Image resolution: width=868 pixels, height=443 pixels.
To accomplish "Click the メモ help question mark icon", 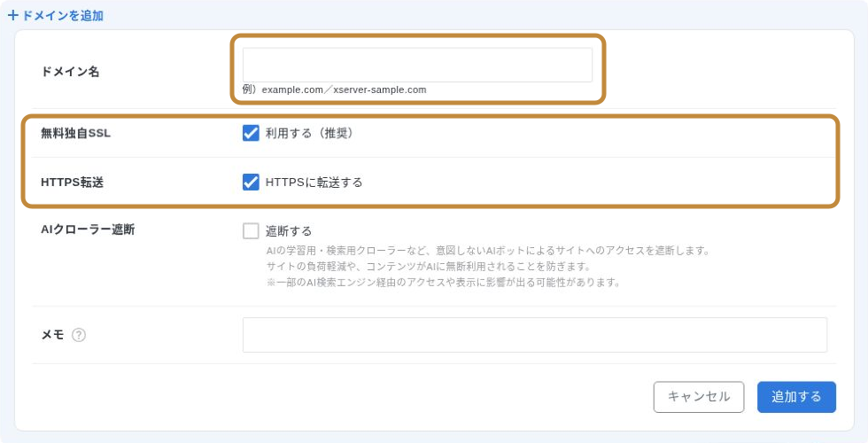I will [79, 335].
